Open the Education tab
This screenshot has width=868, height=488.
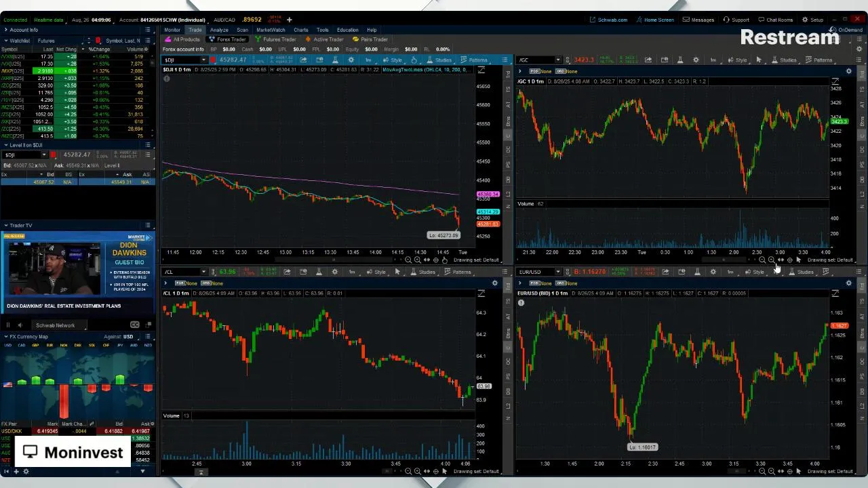(347, 30)
